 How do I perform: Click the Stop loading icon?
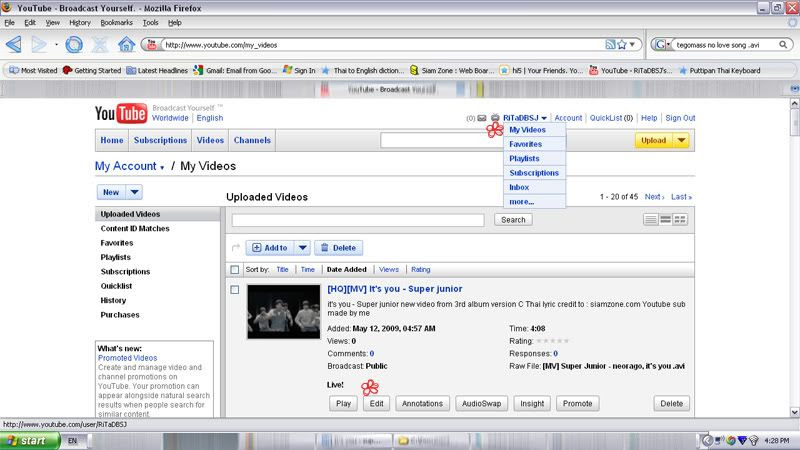coord(100,45)
